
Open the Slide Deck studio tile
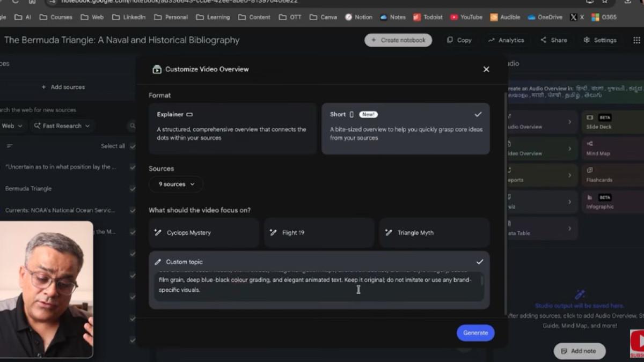(x=612, y=122)
